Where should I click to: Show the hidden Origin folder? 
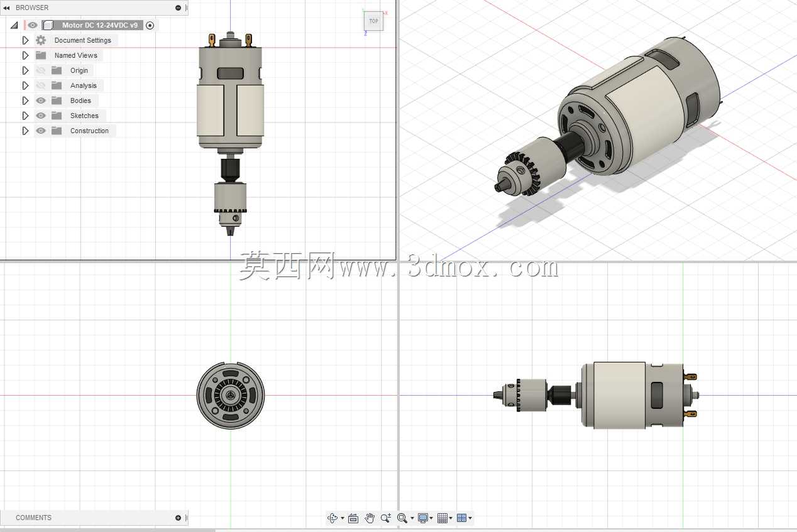coord(41,70)
